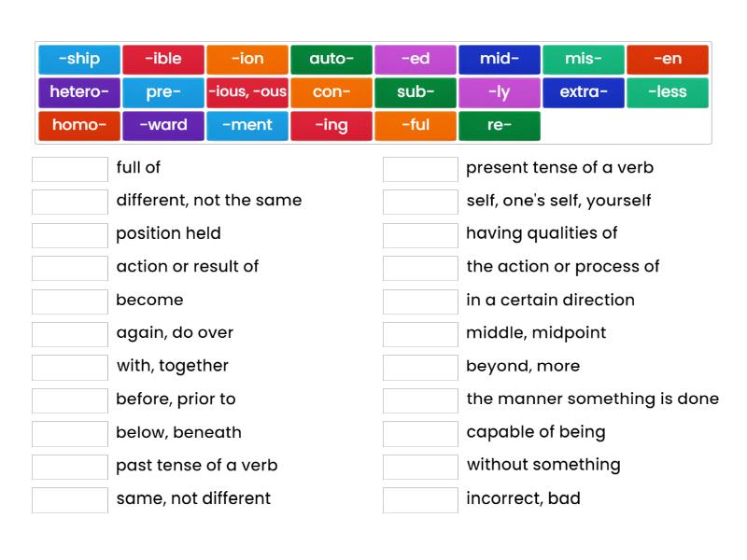Select the "homo-" prefix tile
This screenshot has width=747, height=560.
78,126
